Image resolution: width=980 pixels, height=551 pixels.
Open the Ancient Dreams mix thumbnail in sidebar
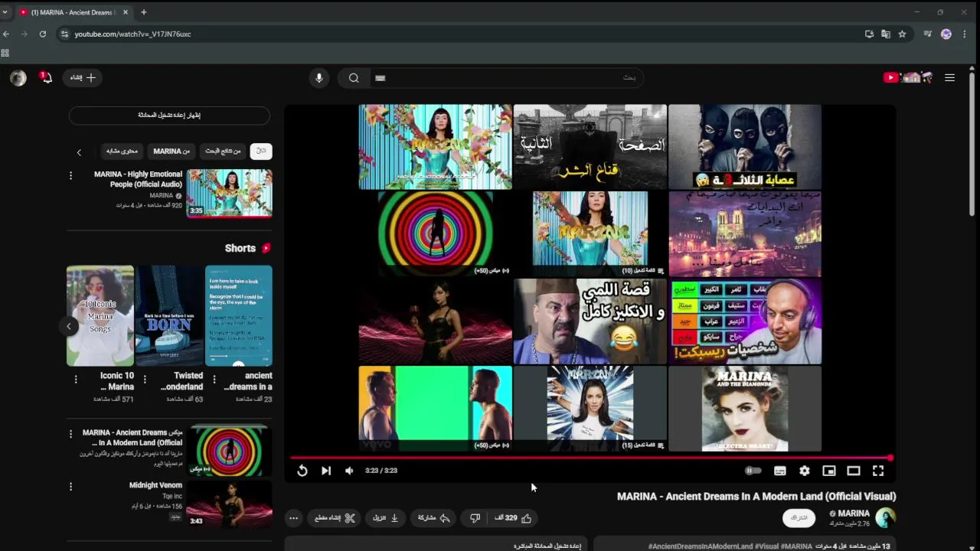point(230,451)
